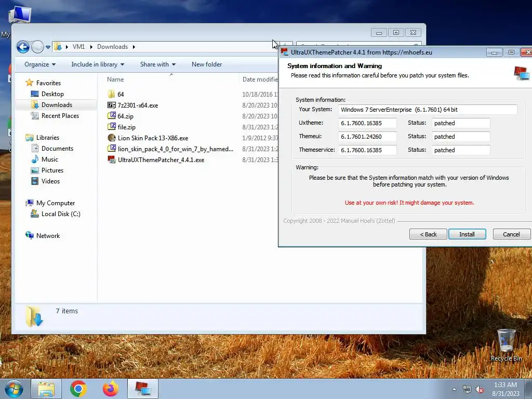The image size is (532, 399).
Task: Click the Name column header
Action: click(115, 79)
